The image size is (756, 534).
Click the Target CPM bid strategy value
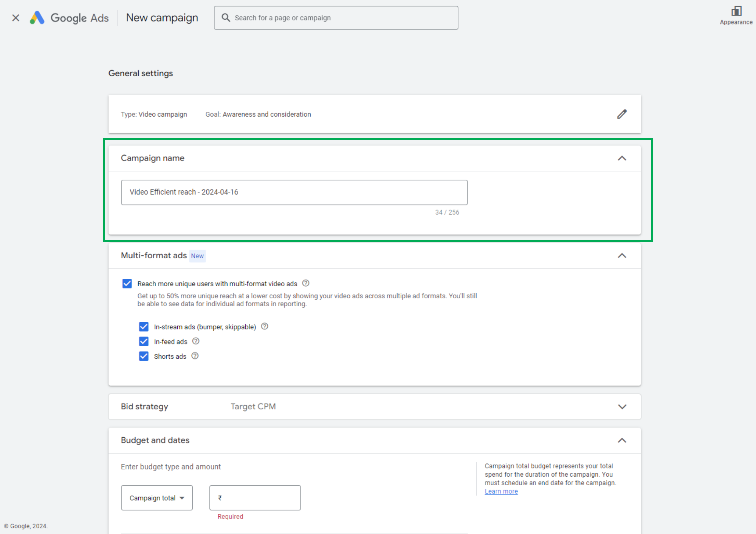(x=253, y=407)
